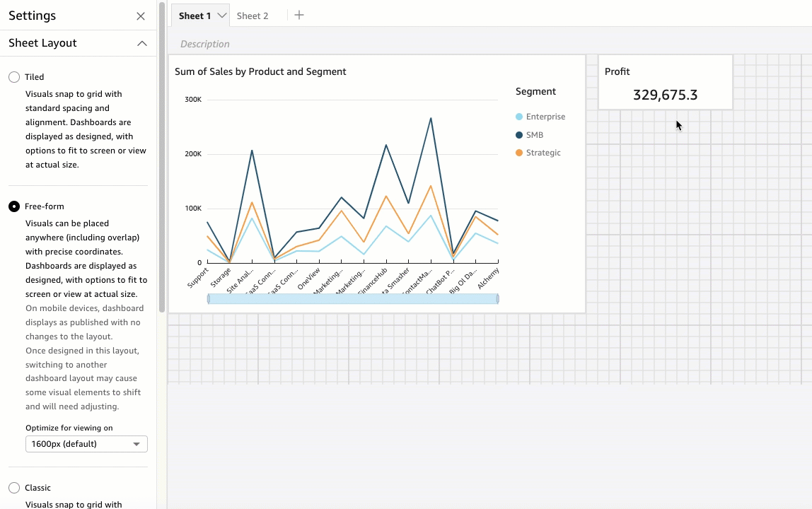Click the left handle of chart slider
The height and width of the screenshot is (509, 812).
click(209, 299)
